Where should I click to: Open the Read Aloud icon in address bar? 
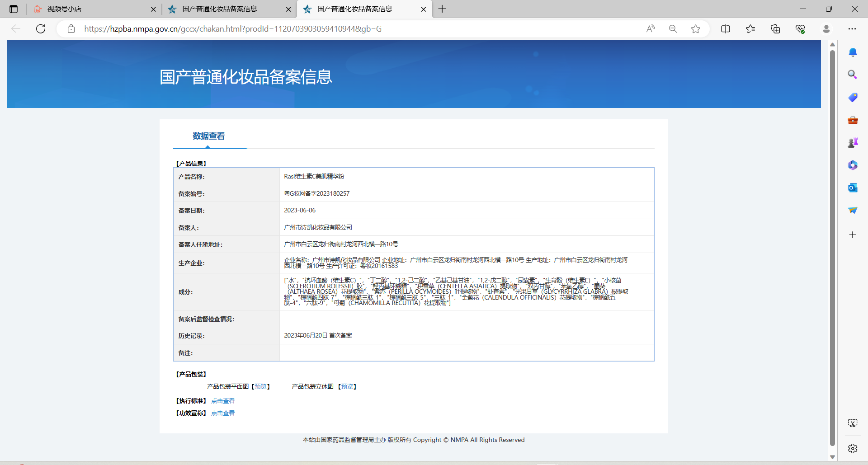click(651, 29)
